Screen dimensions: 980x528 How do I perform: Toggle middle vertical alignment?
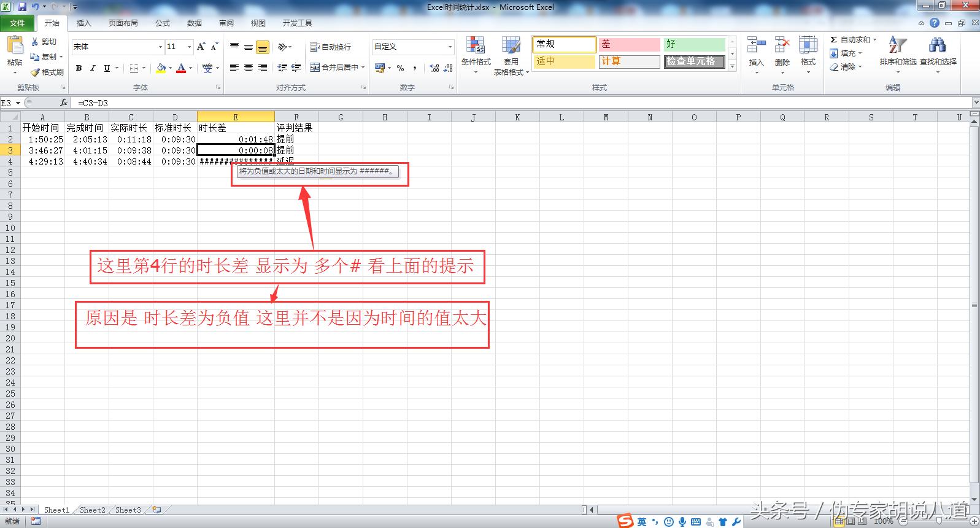[x=249, y=47]
